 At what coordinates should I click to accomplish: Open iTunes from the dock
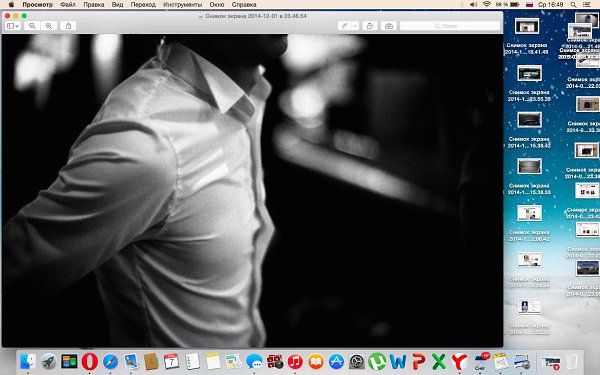coord(295,361)
